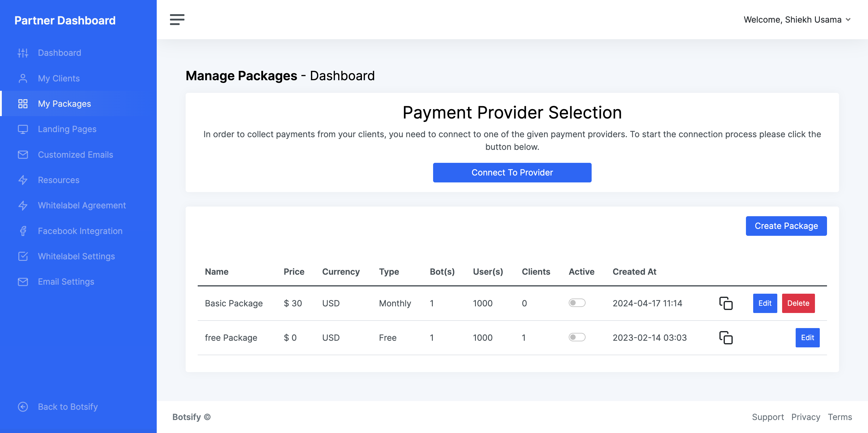This screenshot has height=433, width=868.
Task: Click the Type column header
Action: 389,272
